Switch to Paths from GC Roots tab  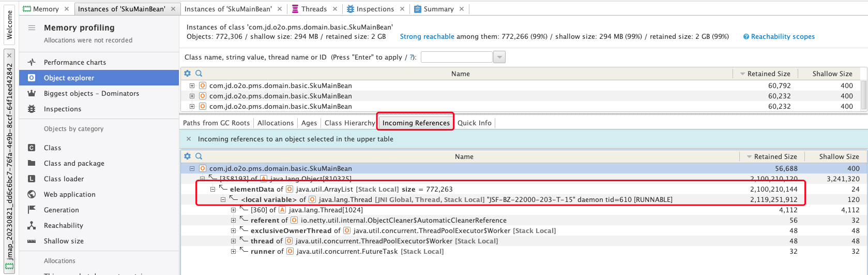click(x=216, y=123)
